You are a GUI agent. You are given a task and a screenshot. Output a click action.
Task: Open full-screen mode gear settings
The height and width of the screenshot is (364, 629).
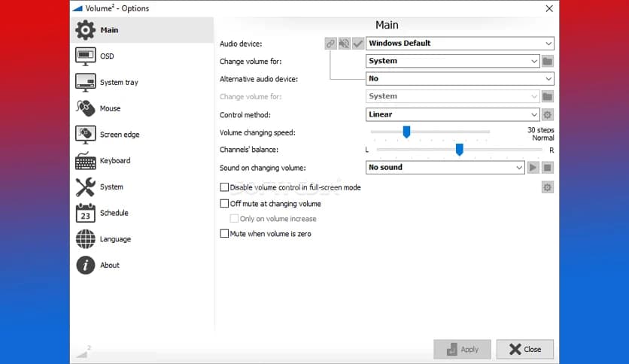(x=547, y=187)
